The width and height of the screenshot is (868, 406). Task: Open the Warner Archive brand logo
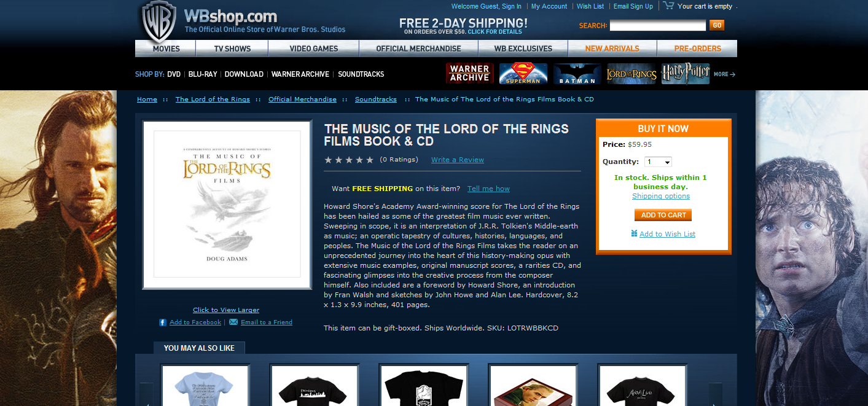[x=469, y=74]
